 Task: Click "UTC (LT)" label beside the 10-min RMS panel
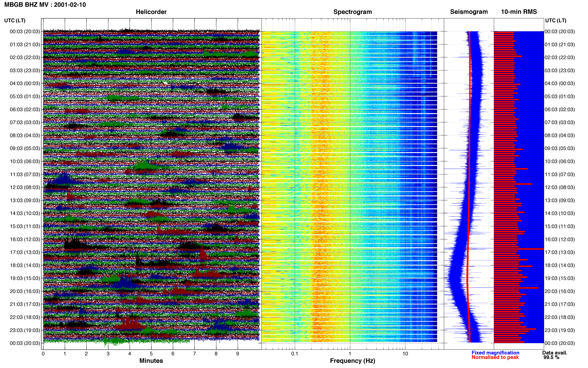(556, 20)
